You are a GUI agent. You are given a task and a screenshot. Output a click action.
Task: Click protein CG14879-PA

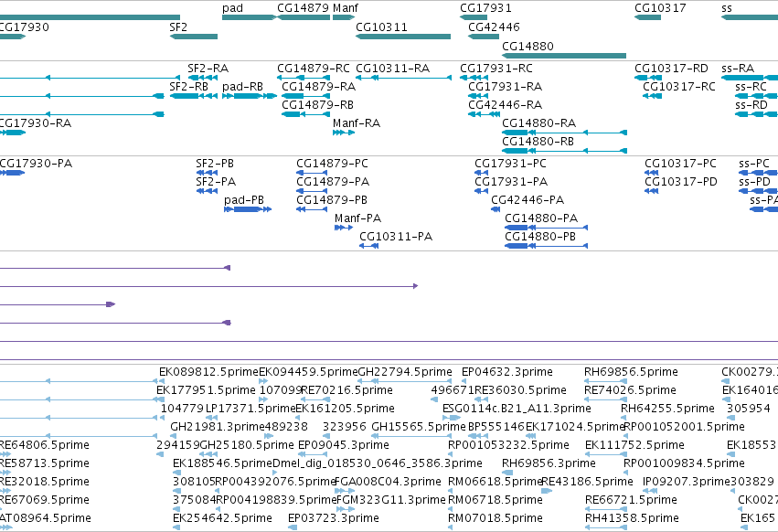pos(312,191)
